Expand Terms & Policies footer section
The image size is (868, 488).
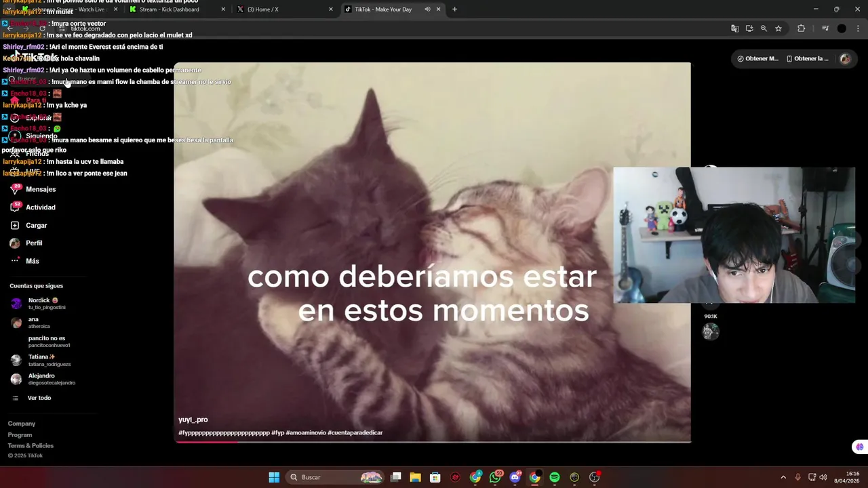[x=31, y=446]
